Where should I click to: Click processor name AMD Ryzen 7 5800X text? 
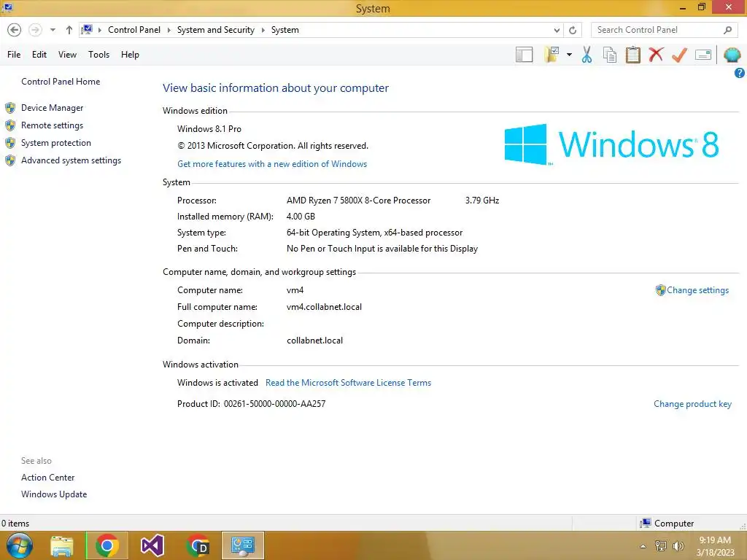click(358, 201)
